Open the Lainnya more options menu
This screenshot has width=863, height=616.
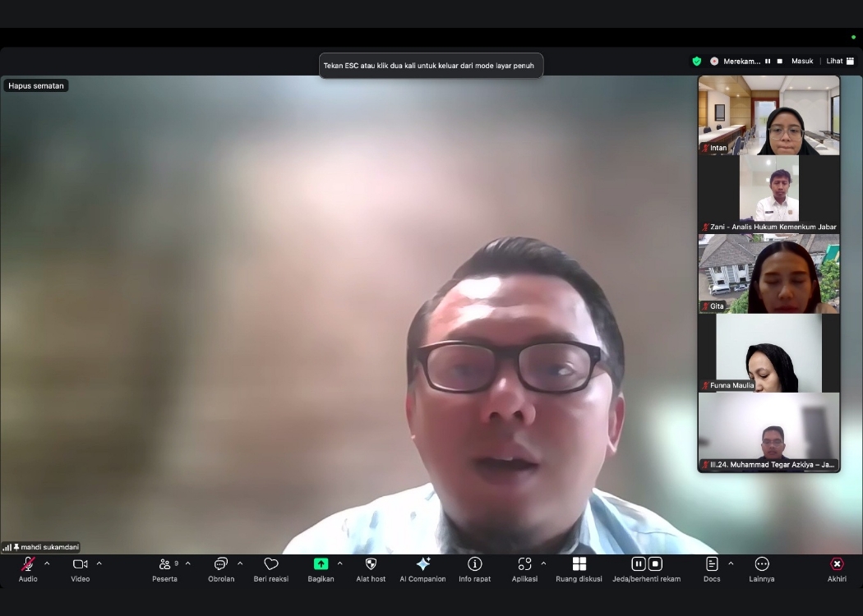click(x=761, y=564)
